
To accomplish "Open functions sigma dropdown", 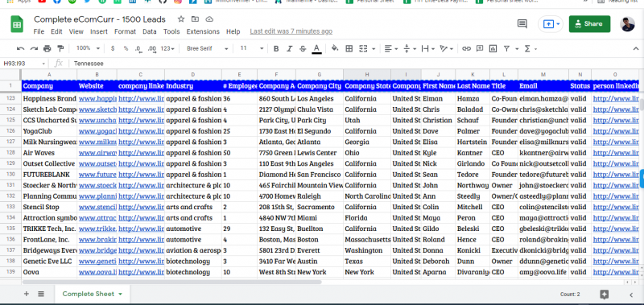I will (x=530, y=48).
